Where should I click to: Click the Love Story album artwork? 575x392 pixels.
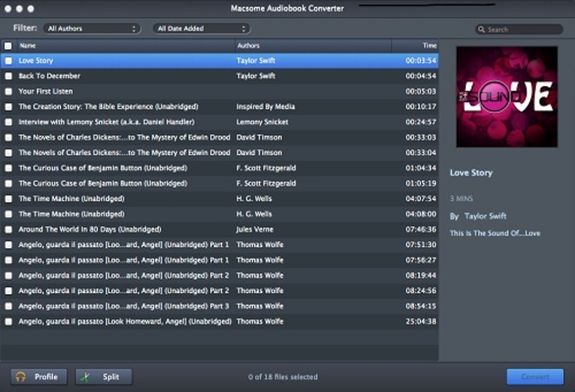(507, 97)
